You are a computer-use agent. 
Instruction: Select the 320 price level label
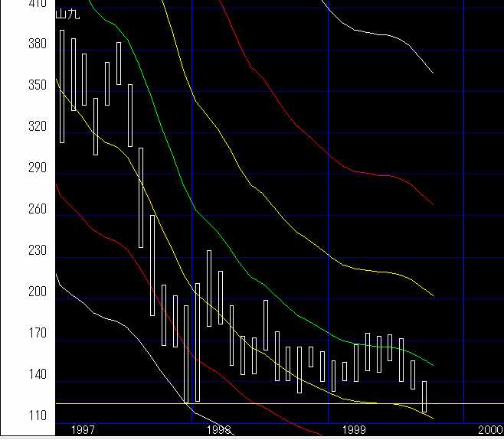[x=37, y=127]
